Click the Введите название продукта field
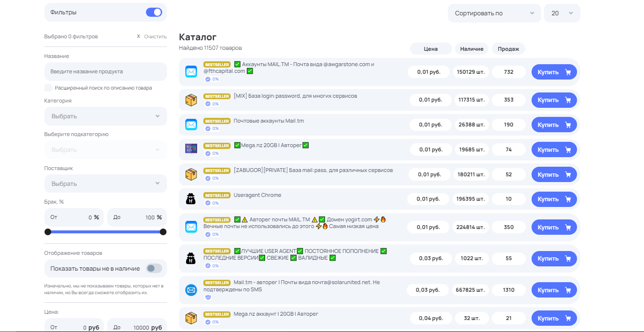The width and height of the screenshot is (644, 332). (x=106, y=71)
